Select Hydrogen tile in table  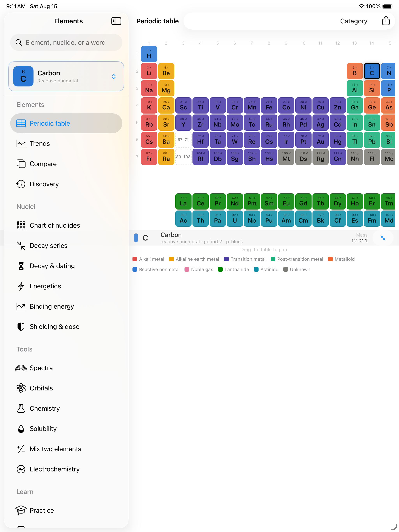pos(149,54)
